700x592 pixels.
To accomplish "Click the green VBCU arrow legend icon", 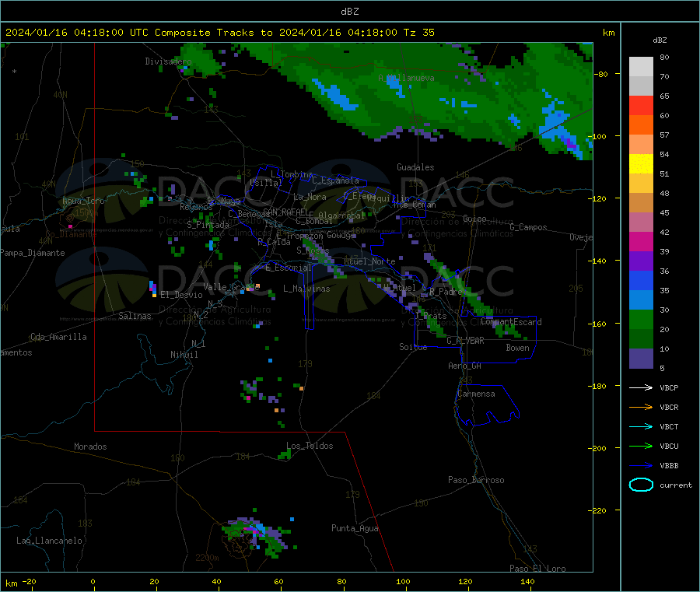I will pyautogui.click(x=641, y=446).
